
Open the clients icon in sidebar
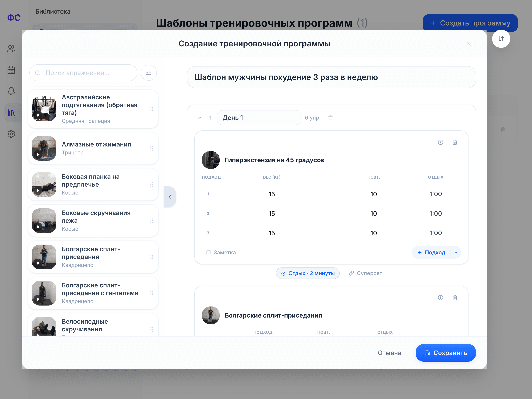click(x=11, y=49)
